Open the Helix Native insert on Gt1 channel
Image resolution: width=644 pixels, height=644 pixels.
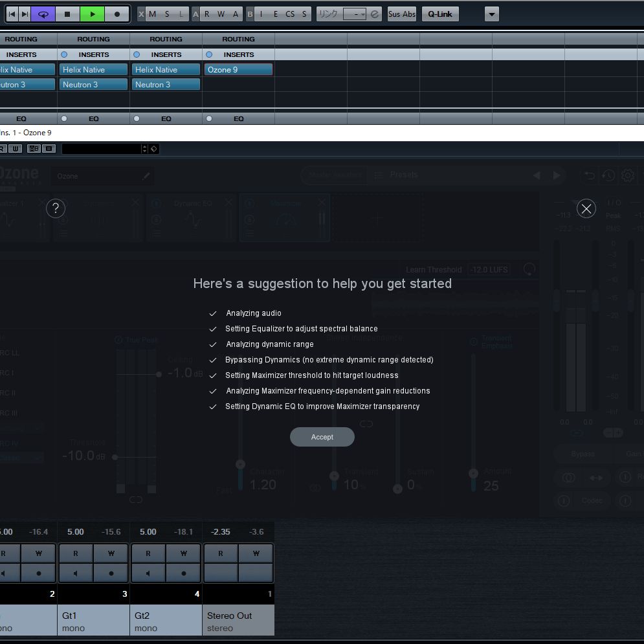pos(93,70)
